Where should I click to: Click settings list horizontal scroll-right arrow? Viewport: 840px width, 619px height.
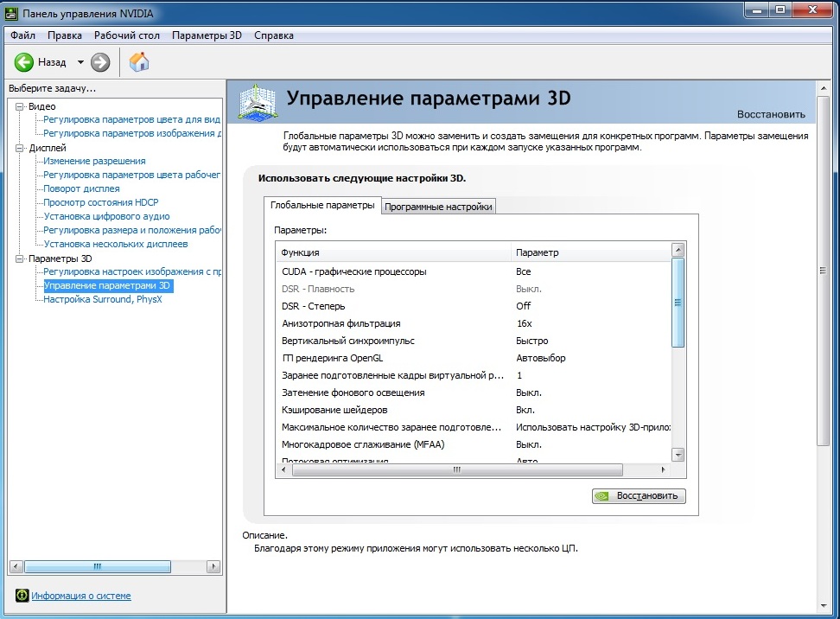(x=663, y=470)
